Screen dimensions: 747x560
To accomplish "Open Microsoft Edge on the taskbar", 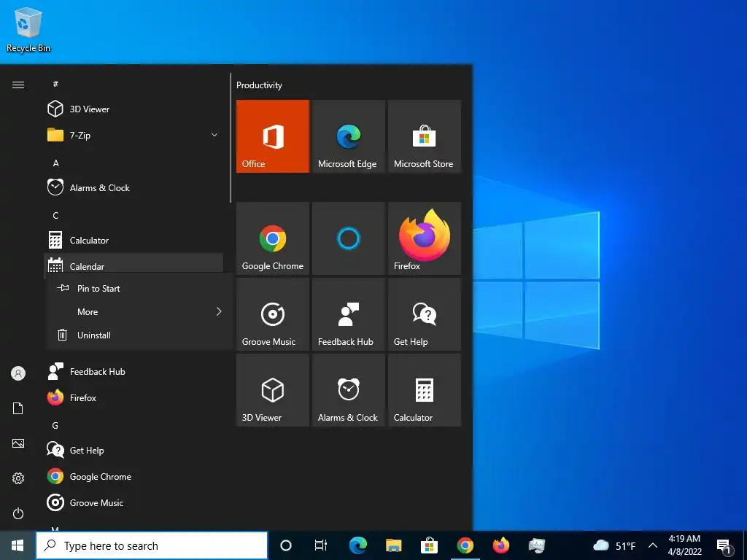I will (x=357, y=545).
